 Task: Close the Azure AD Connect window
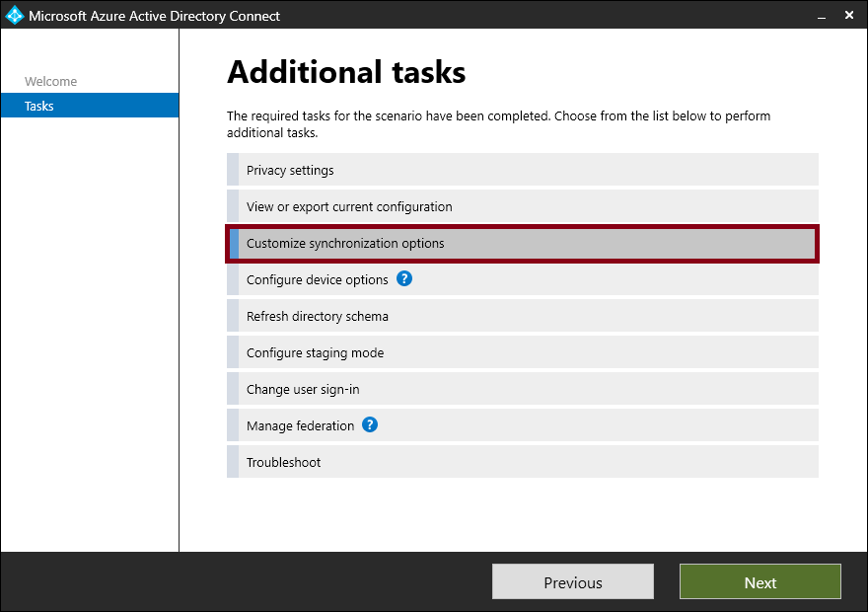pos(849,15)
